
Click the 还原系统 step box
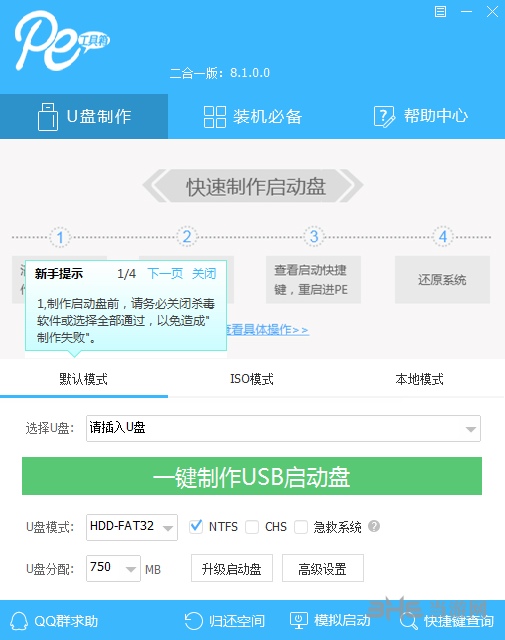pos(442,280)
